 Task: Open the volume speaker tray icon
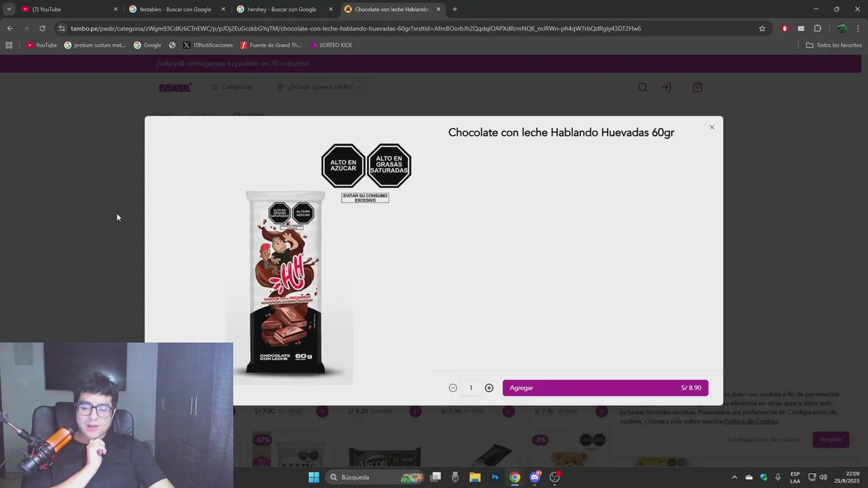(x=823, y=477)
